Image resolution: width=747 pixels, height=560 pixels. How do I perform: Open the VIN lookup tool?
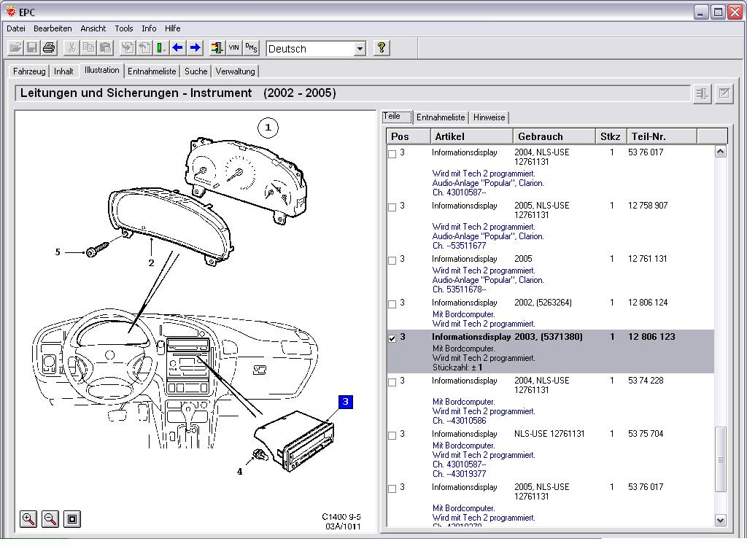point(234,48)
